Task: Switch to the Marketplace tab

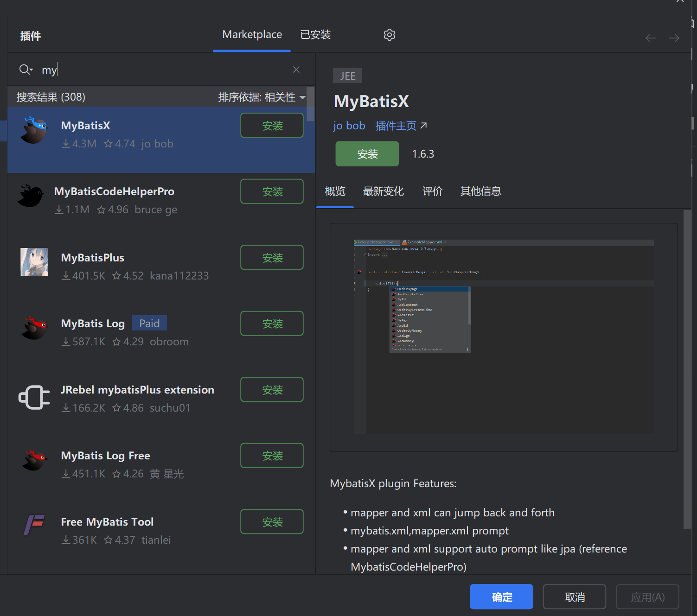Action: (252, 35)
